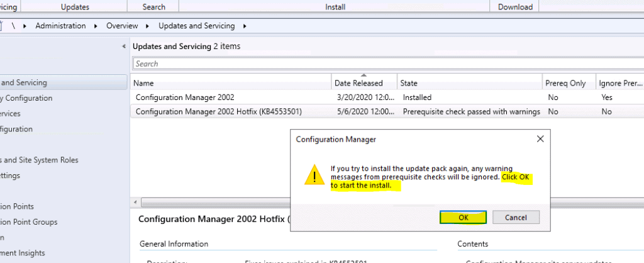
Task: Click the Updates ribbon group label
Action: coord(75,7)
